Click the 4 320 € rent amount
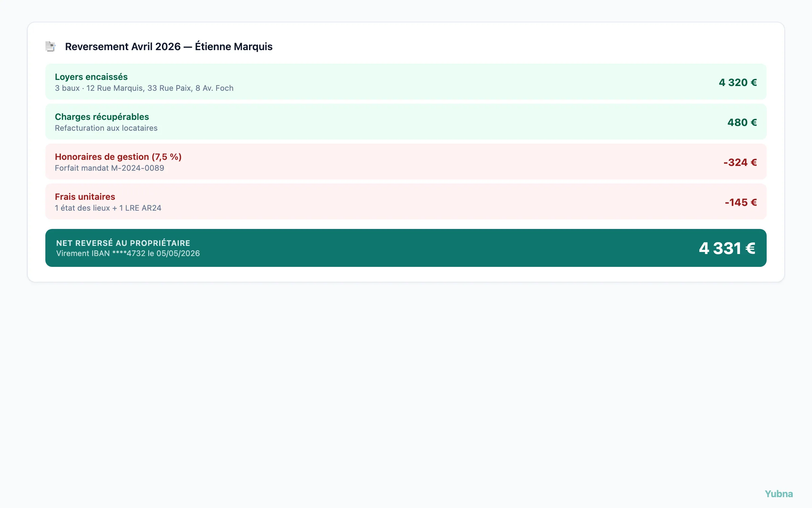This screenshot has height=508, width=812. [738, 82]
